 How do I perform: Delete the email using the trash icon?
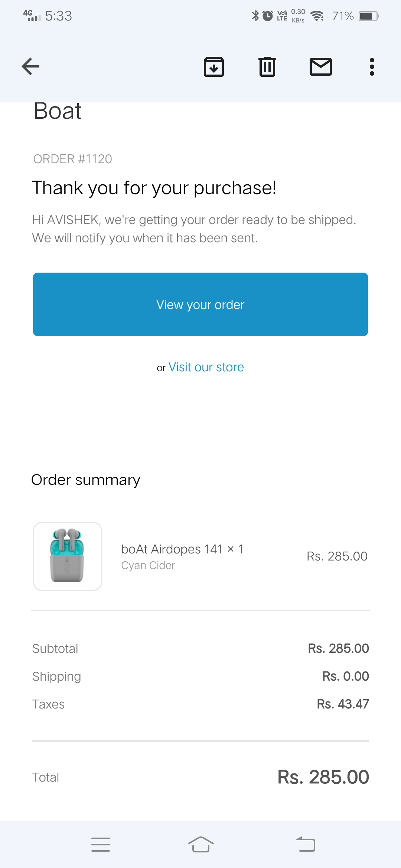267,67
